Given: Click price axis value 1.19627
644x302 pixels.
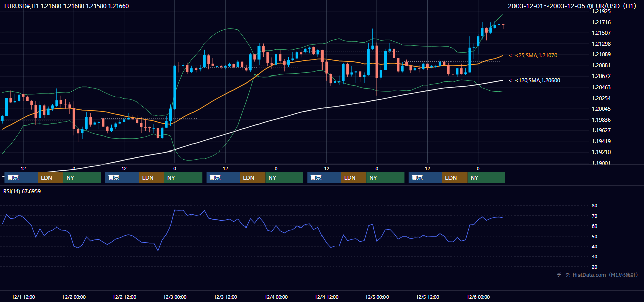Looking at the screenshot, I should [601, 130].
